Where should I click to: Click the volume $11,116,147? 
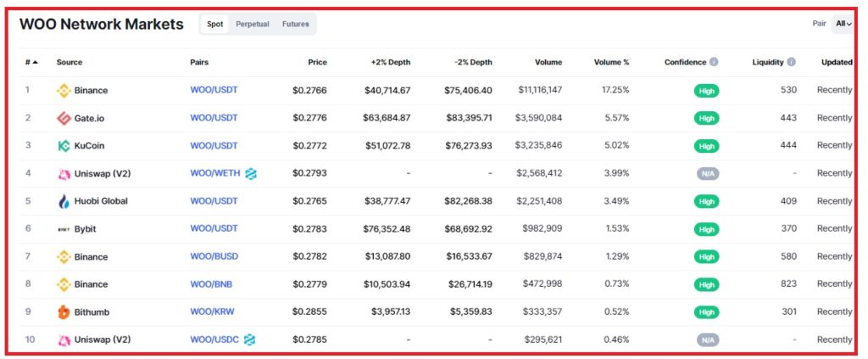pyautogui.click(x=540, y=90)
